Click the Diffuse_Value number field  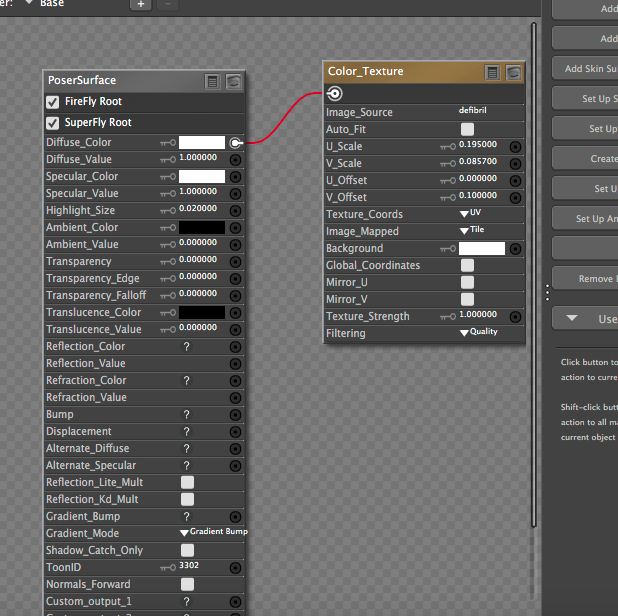[198, 160]
